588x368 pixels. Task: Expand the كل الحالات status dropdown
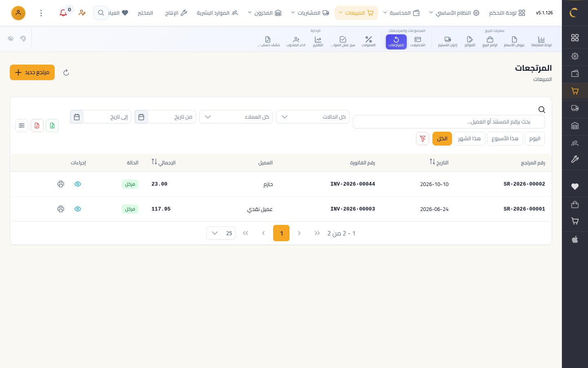pos(313,117)
